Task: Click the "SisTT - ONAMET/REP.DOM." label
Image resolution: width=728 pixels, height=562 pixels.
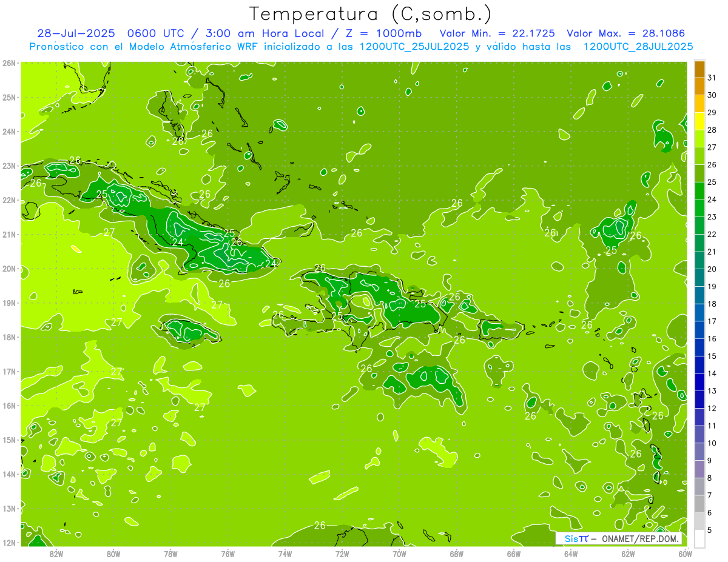Action: tap(619, 538)
